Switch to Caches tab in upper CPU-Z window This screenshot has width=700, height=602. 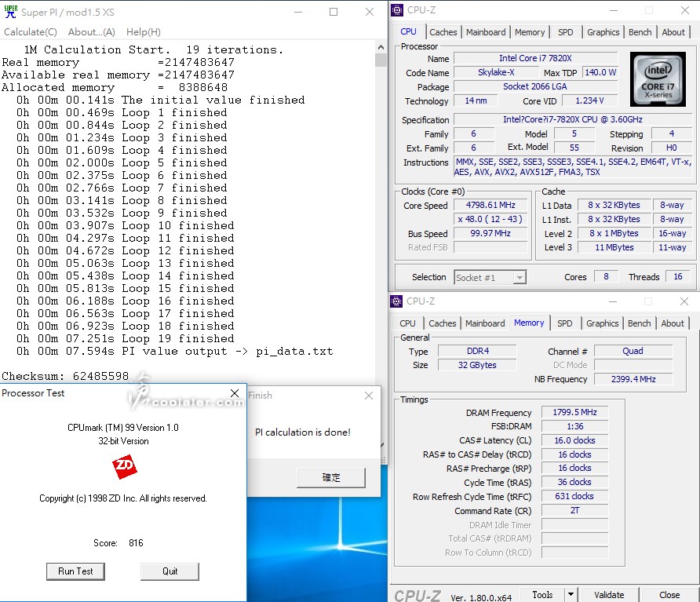[x=443, y=32]
